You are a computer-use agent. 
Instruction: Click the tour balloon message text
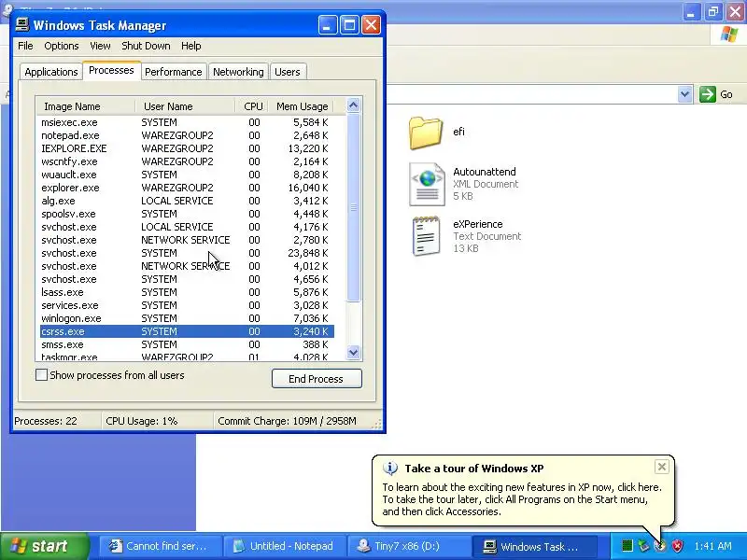pyautogui.click(x=522, y=499)
